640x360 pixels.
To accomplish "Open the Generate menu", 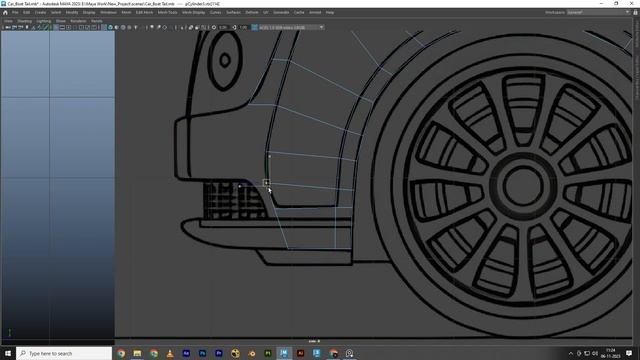I will tap(281, 13).
